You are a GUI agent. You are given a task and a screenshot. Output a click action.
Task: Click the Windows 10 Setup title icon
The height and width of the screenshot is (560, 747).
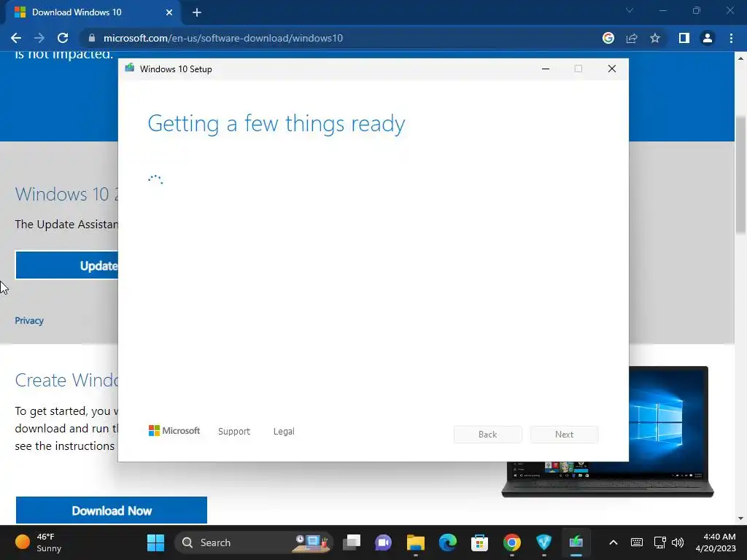(x=130, y=68)
